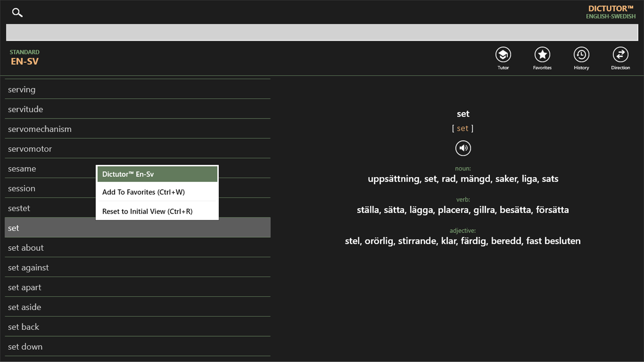The height and width of the screenshot is (362, 644).
Task: Click the verb translations line
Action: [x=463, y=210]
